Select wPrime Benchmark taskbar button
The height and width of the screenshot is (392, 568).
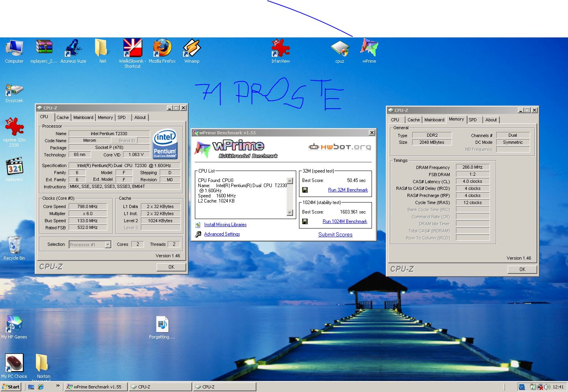(x=96, y=387)
